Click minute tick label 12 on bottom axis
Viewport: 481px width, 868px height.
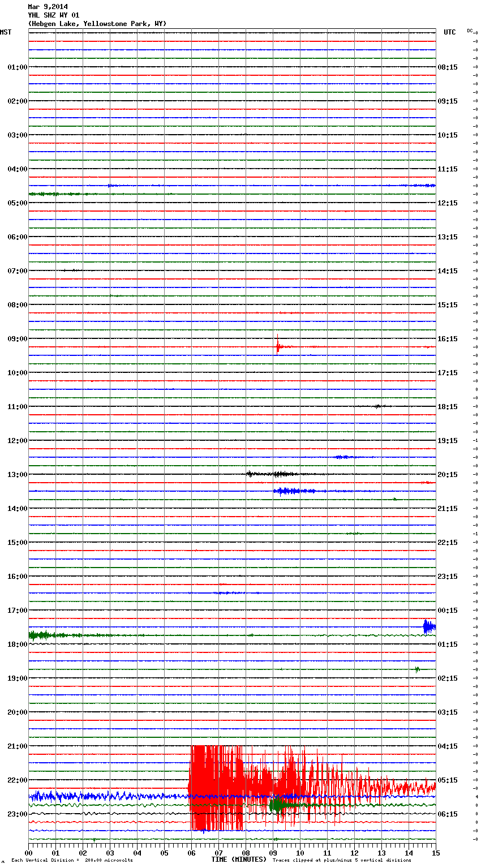point(354,853)
